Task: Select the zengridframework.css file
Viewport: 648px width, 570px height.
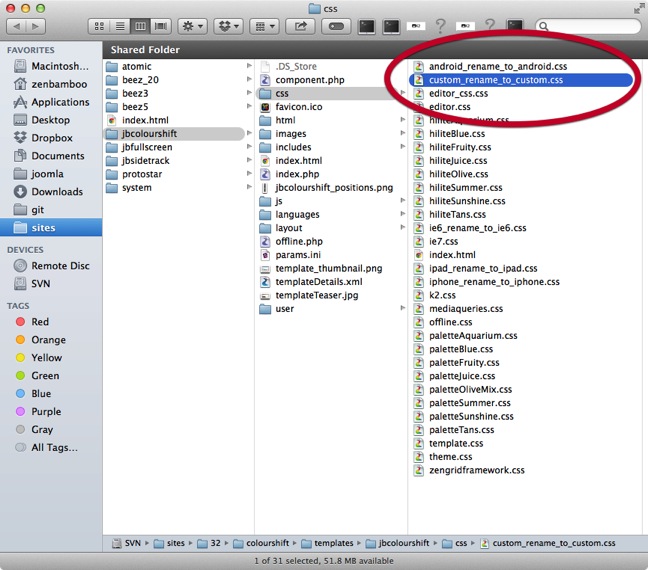Action: pyautogui.click(x=469, y=470)
